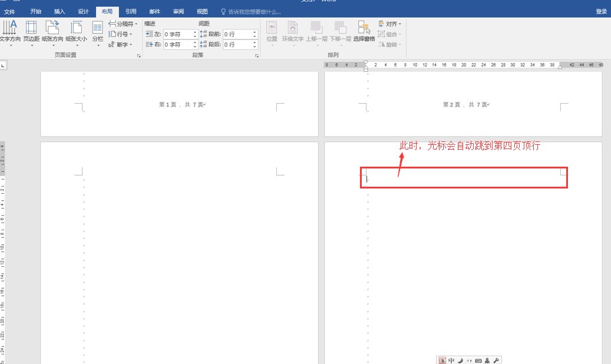Click the wrench icon on IME toolbar
The height and width of the screenshot is (364, 611).
[x=496, y=360]
